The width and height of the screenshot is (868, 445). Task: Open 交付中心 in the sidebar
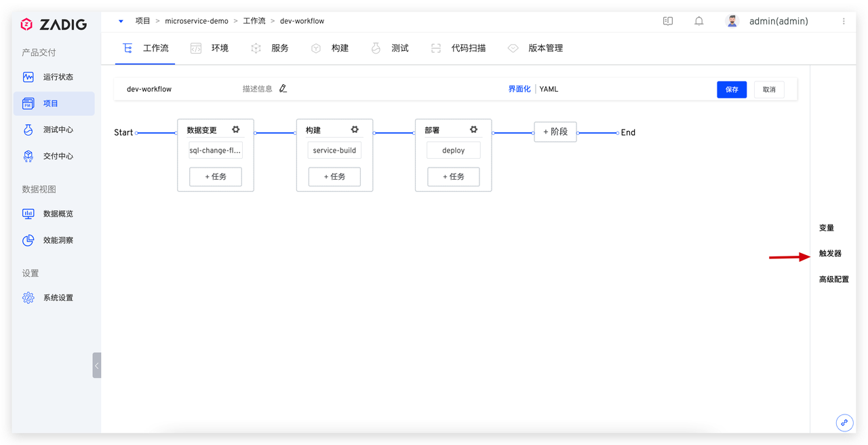coord(58,156)
